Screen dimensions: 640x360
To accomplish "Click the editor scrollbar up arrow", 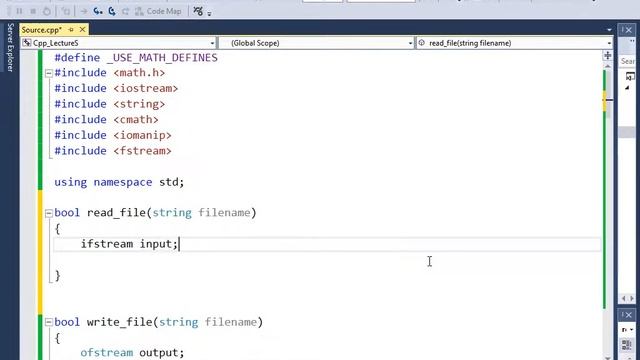I will point(608,66).
